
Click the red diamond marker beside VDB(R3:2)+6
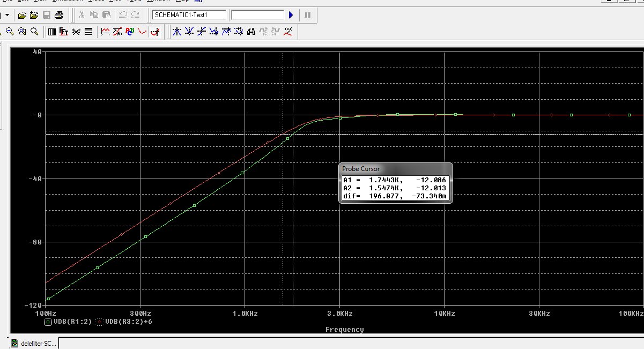pos(98,322)
